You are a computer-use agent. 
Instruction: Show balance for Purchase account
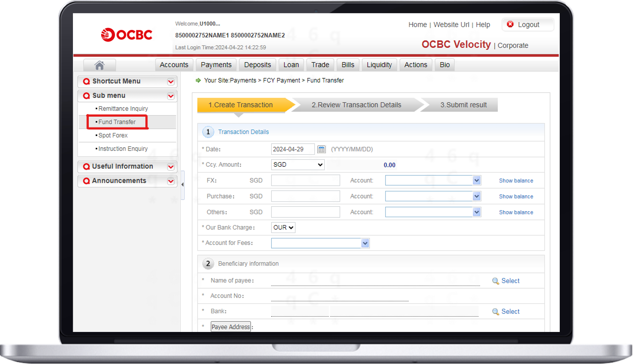click(x=516, y=197)
